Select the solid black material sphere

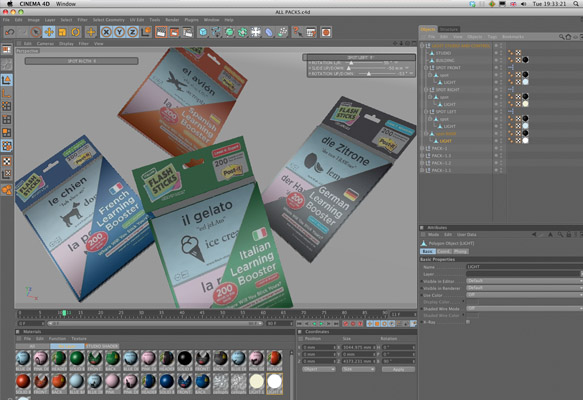184,358
